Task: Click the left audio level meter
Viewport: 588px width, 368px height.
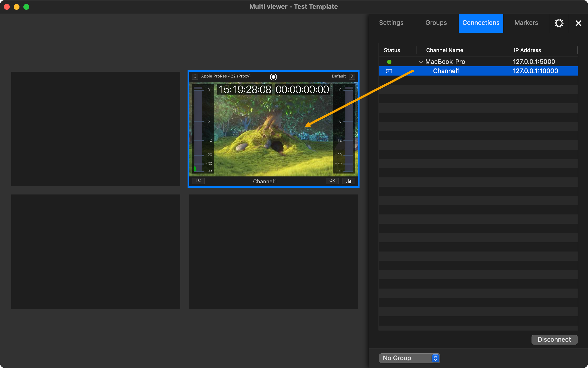Action: (203, 129)
